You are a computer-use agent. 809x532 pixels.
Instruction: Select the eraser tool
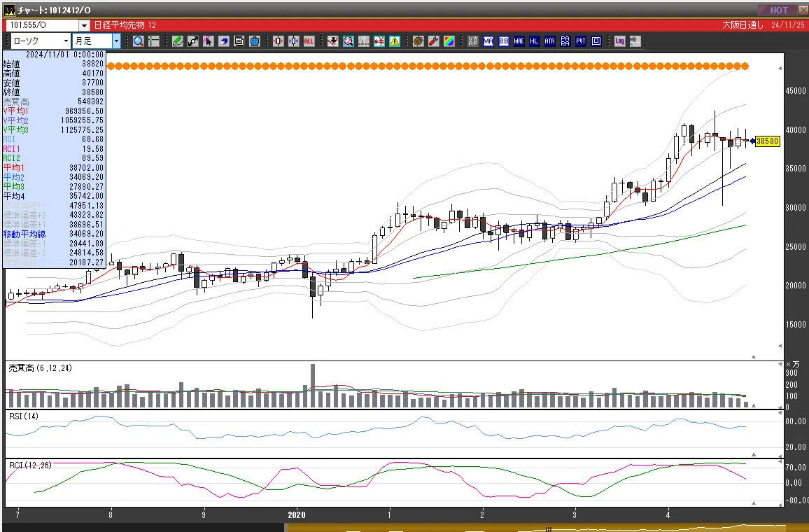coord(223,41)
